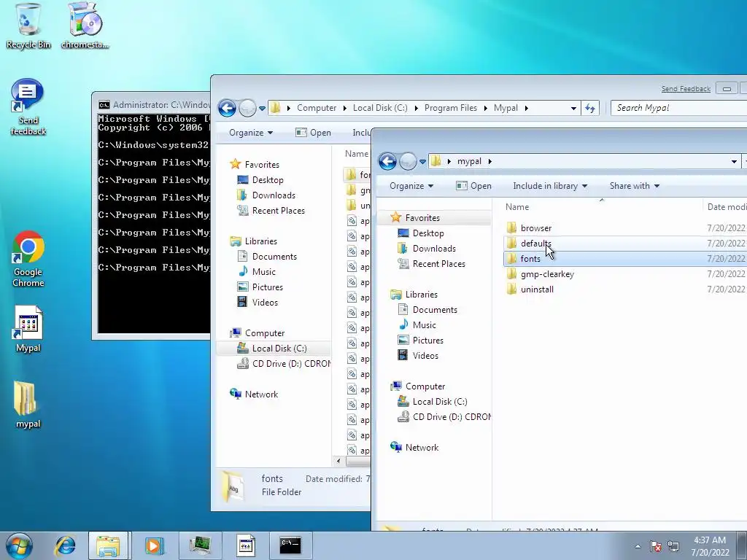Open the chromesta... installer desktop icon
Viewport: 747px width, 560px height.
(85, 26)
